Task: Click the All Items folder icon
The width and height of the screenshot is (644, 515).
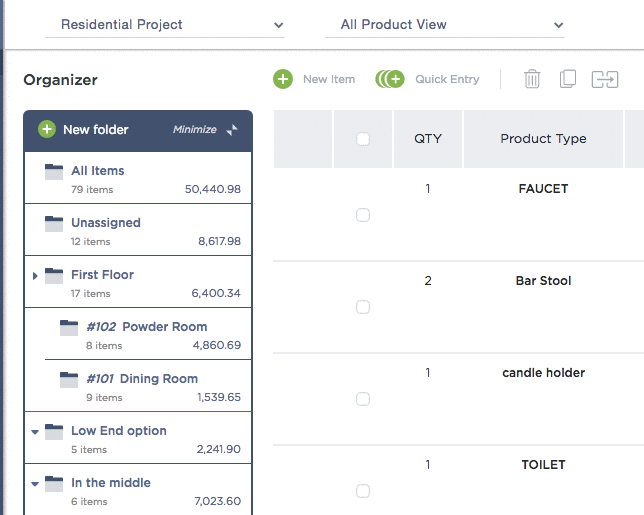Action: tap(54, 172)
